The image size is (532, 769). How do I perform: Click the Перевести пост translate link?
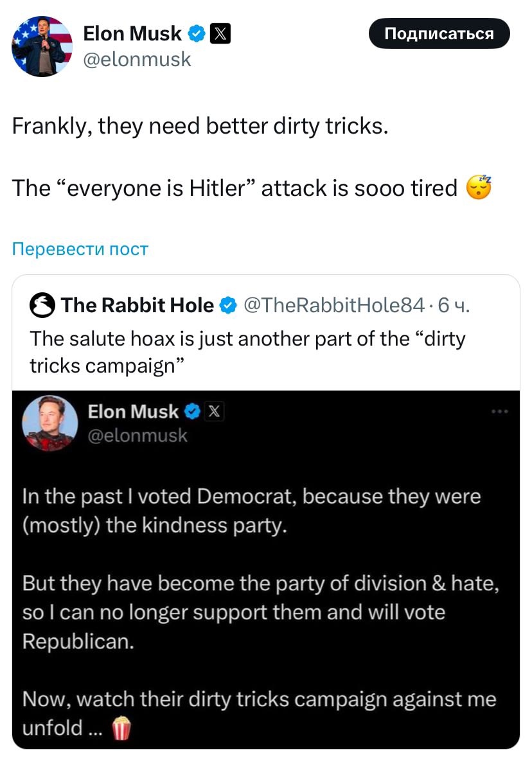pyautogui.click(x=80, y=249)
